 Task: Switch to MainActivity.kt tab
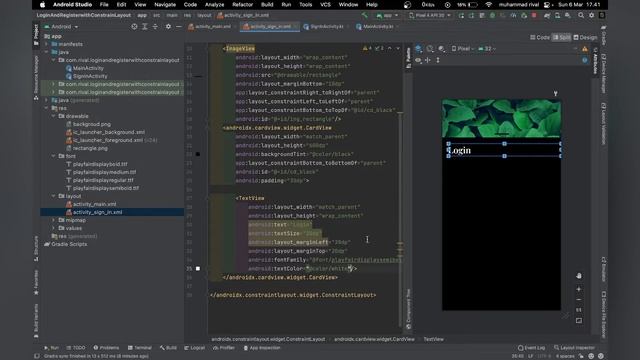click(375, 27)
